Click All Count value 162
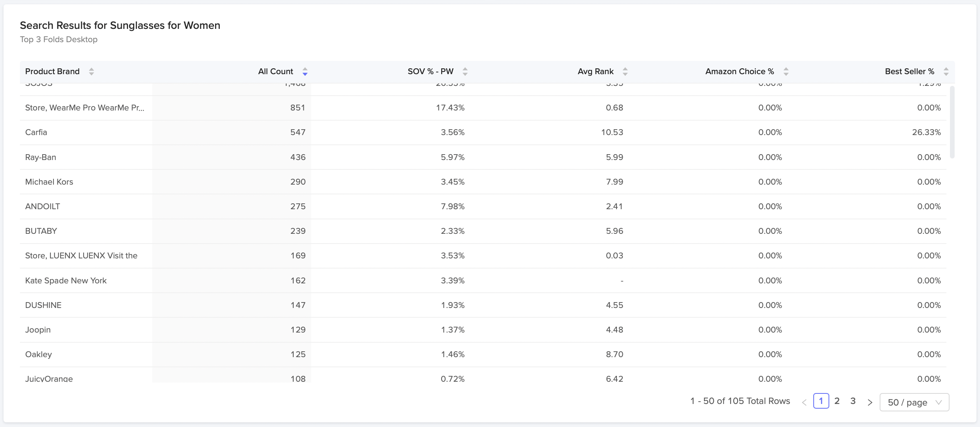Viewport: 980px width, 427px height. [x=298, y=281]
